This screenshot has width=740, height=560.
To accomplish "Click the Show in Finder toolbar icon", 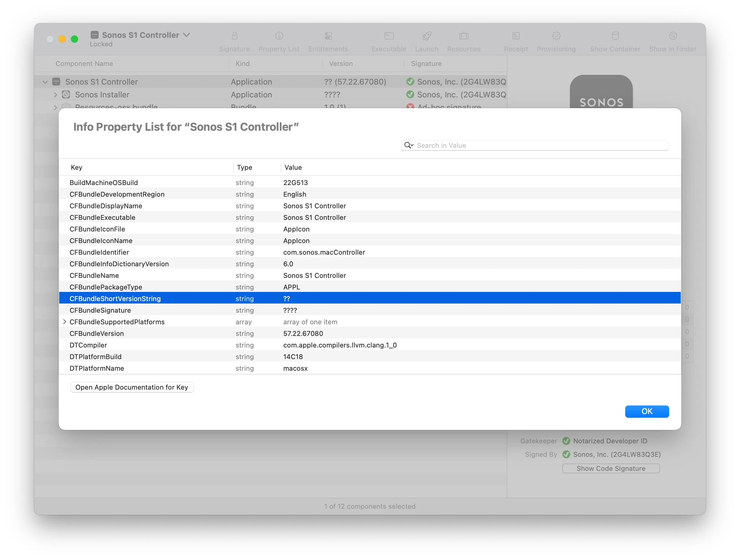I will coord(673,35).
